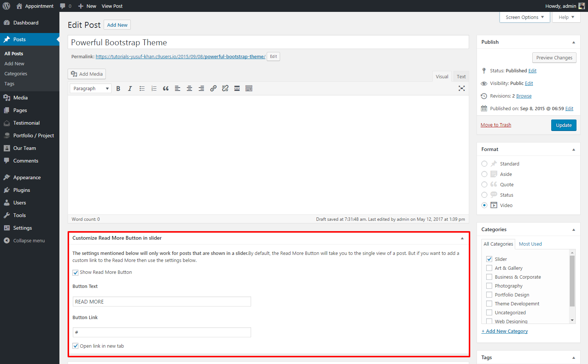Enable distraction-free writing mode
The width and height of the screenshot is (588, 364).
point(462,88)
